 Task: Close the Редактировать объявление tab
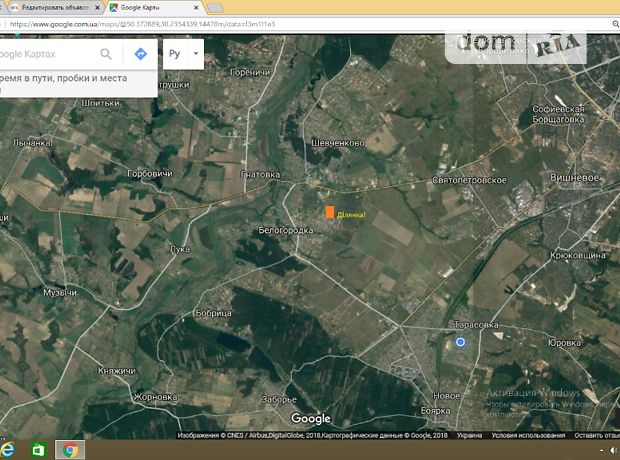tap(97, 8)
